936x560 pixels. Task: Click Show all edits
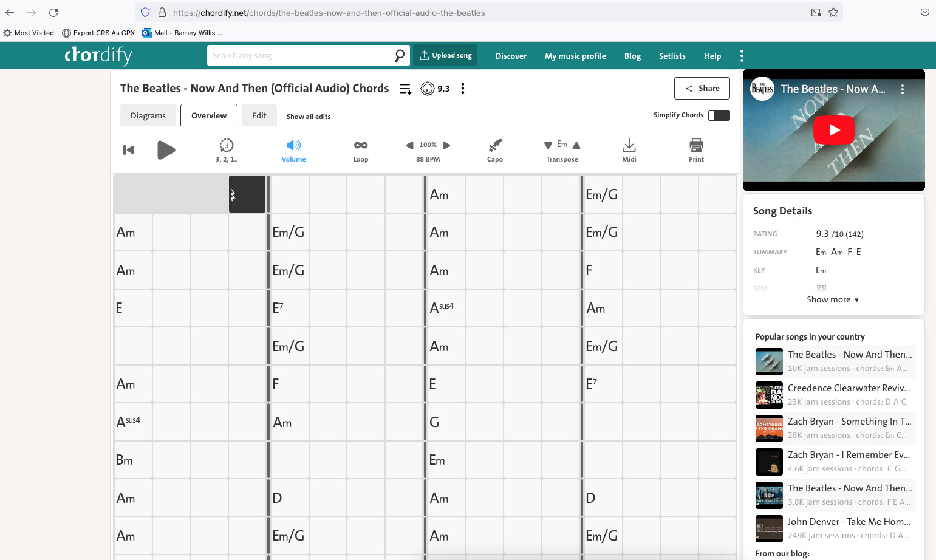click(309, 117)
